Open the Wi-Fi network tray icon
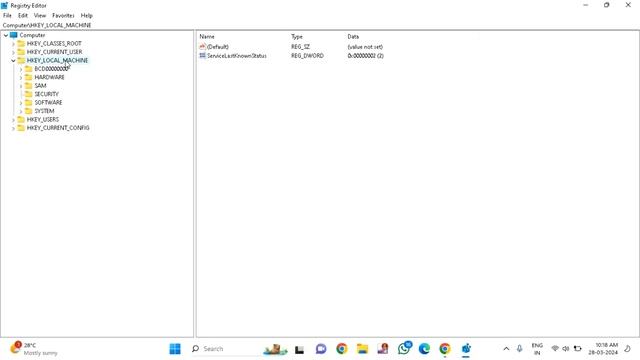 (555, 349)
